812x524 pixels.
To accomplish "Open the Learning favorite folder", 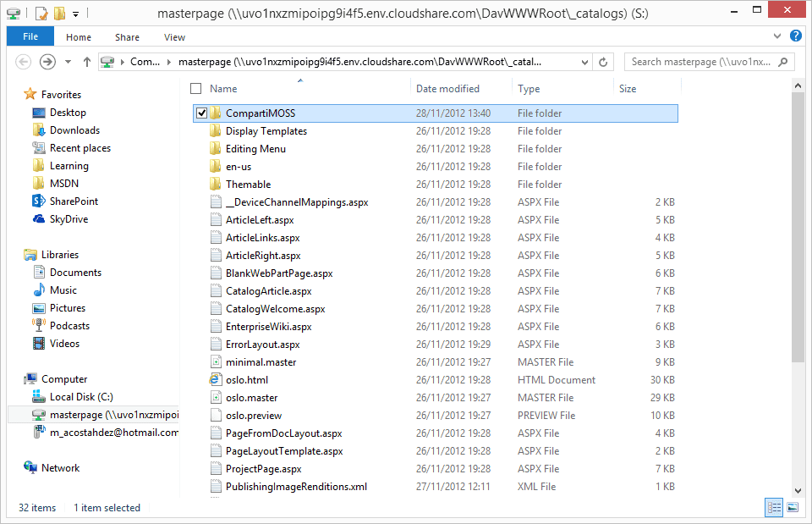I will 69,166.
